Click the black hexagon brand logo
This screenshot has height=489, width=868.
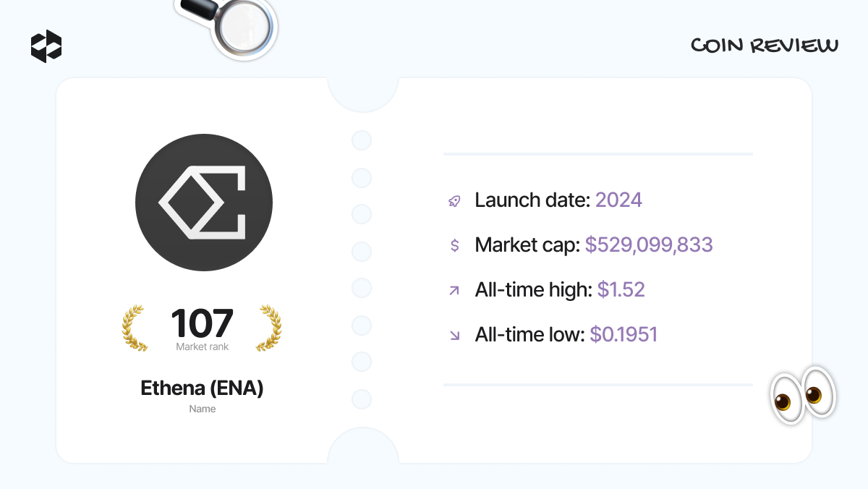point(46,46)
